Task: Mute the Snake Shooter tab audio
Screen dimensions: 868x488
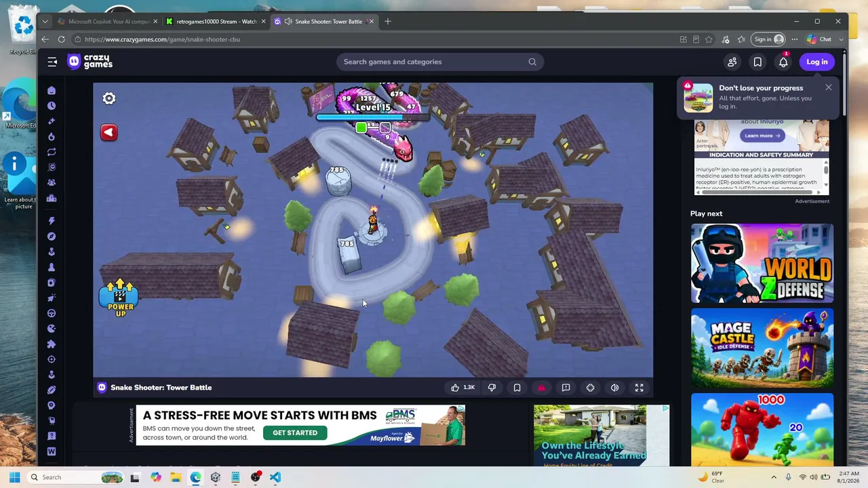Action: pos(288,21)
